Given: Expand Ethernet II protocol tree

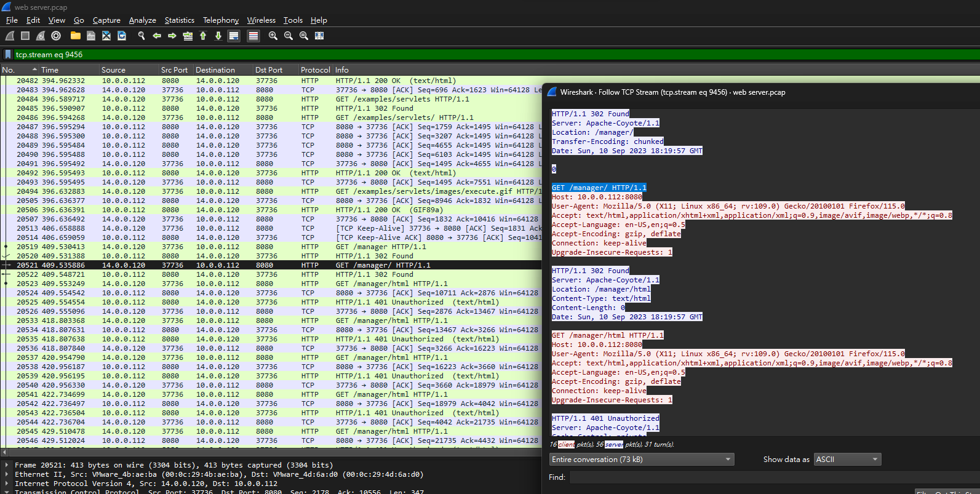Looking at the screenshot, I should [x=7, y=474].
